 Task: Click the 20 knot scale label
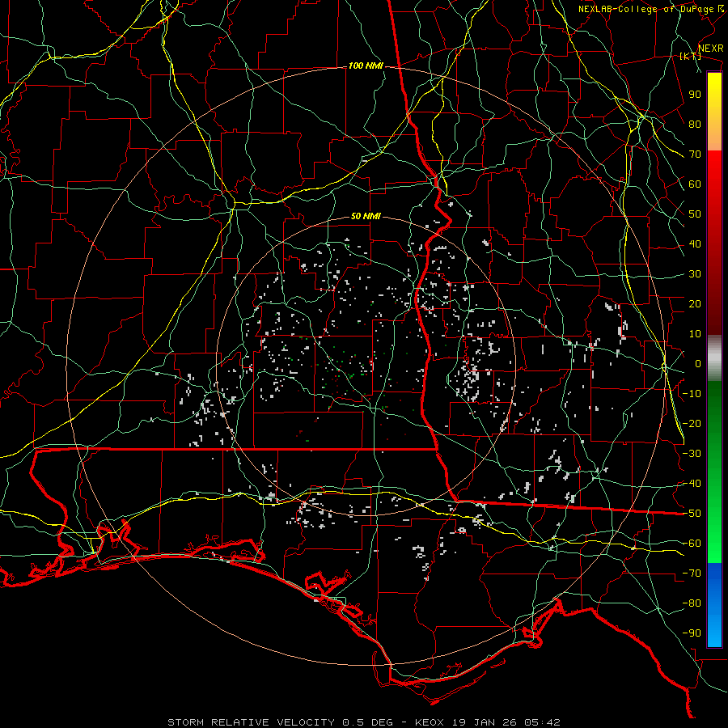(x=695, y=303)
